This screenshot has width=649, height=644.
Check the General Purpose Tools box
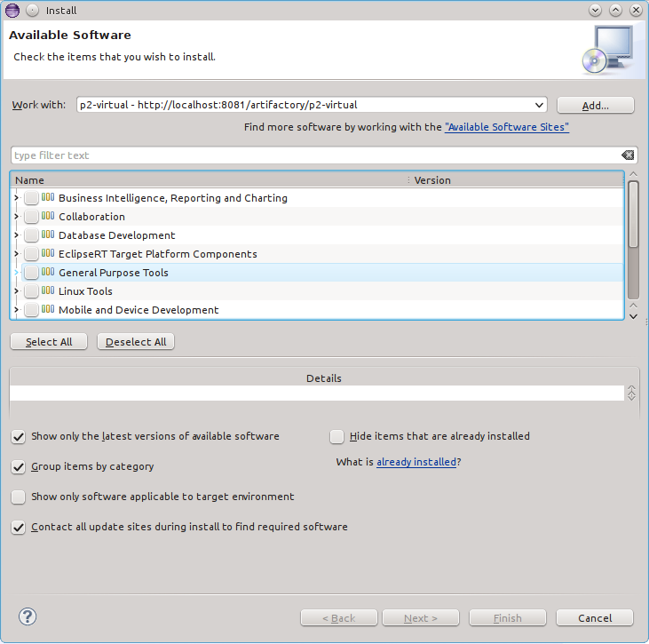[31, 273]
